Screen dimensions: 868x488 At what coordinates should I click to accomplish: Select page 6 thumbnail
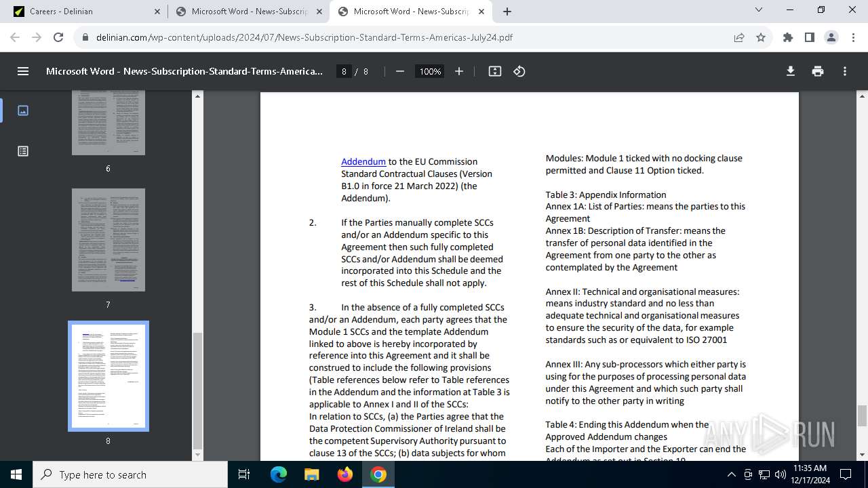108,124
